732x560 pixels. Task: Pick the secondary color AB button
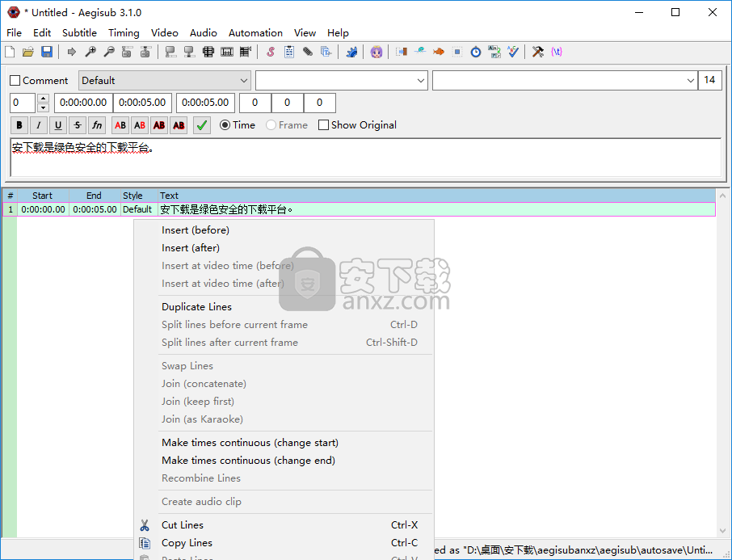click(140, 125)
